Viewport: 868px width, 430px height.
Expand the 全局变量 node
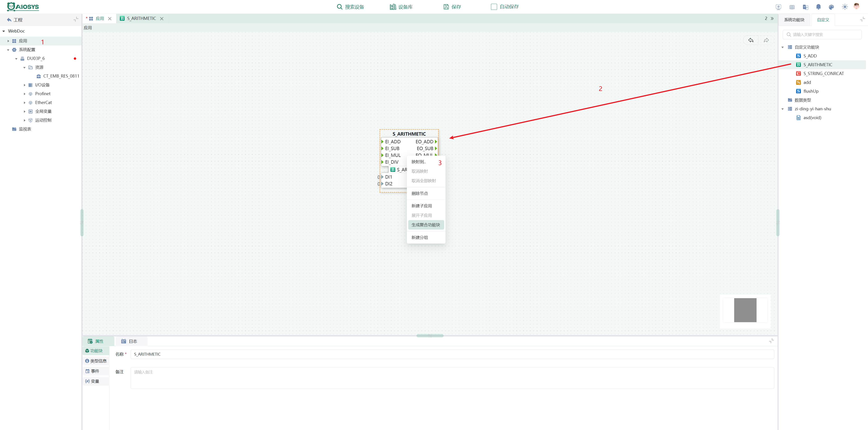pos(24,111)
